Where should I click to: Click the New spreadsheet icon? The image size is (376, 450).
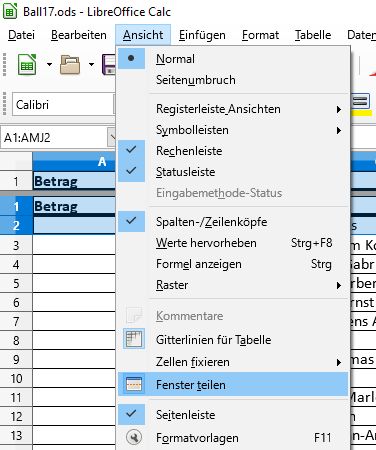pos(27,65)
